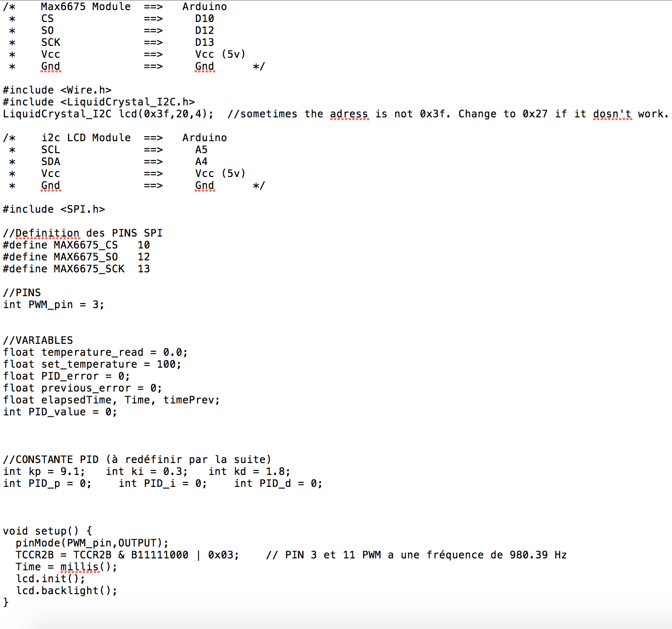Click on 'int PID_d = 0;' declaration
672x629 pixels.
coord(278,484)
